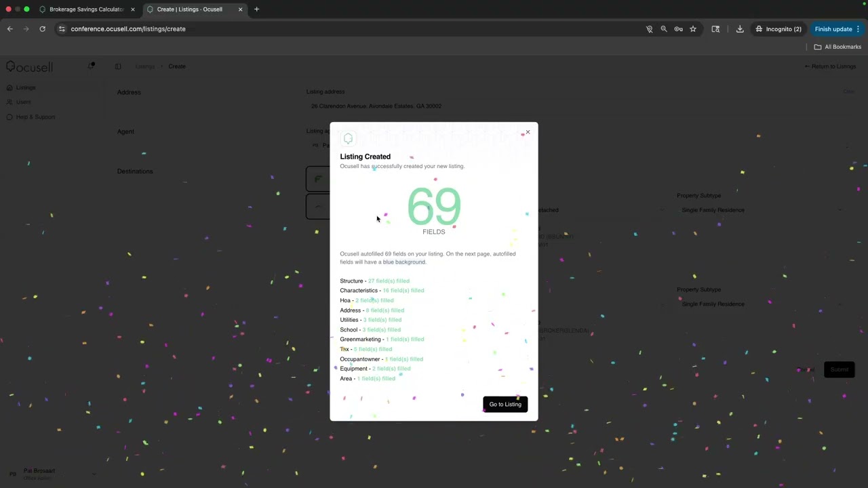Click the Listing address input field
868x488 pixels.
(x=580, y=106)
